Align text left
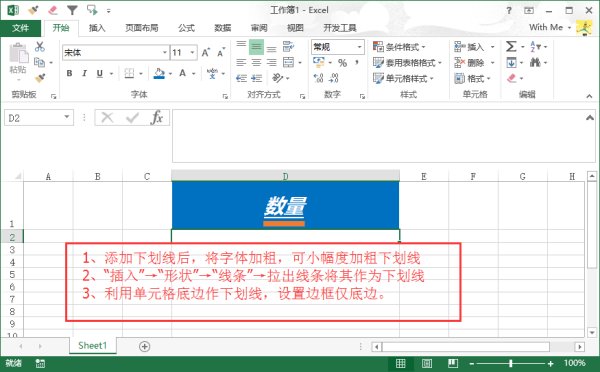Image resolution: width=600 pixels, height=372 pixels. pyautogui.click(x=241, y=62)
